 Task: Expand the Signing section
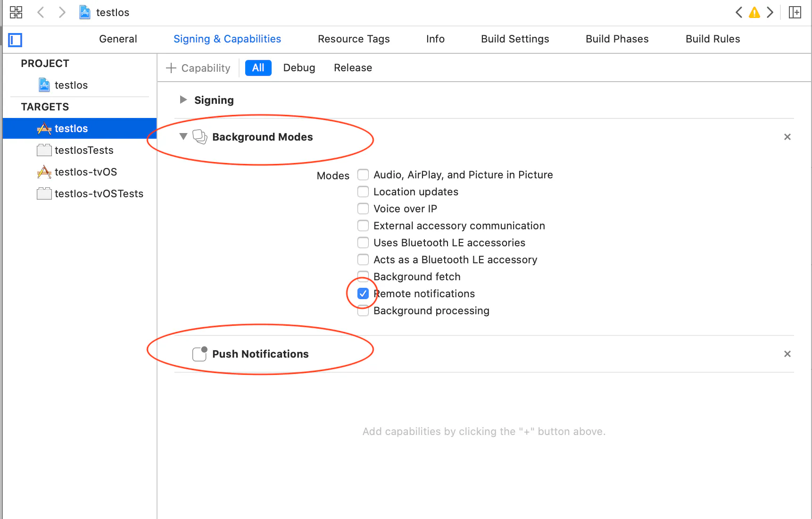pos(183,100)
